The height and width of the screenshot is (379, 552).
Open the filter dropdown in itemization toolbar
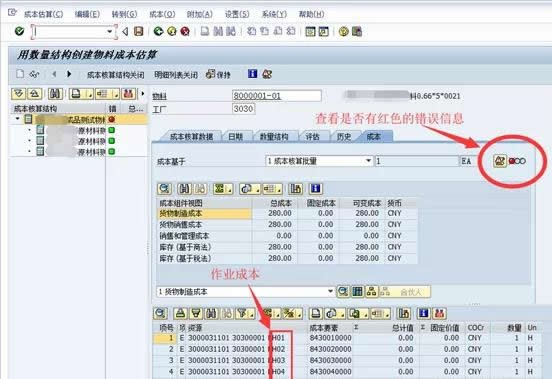(x=251, y=314)
